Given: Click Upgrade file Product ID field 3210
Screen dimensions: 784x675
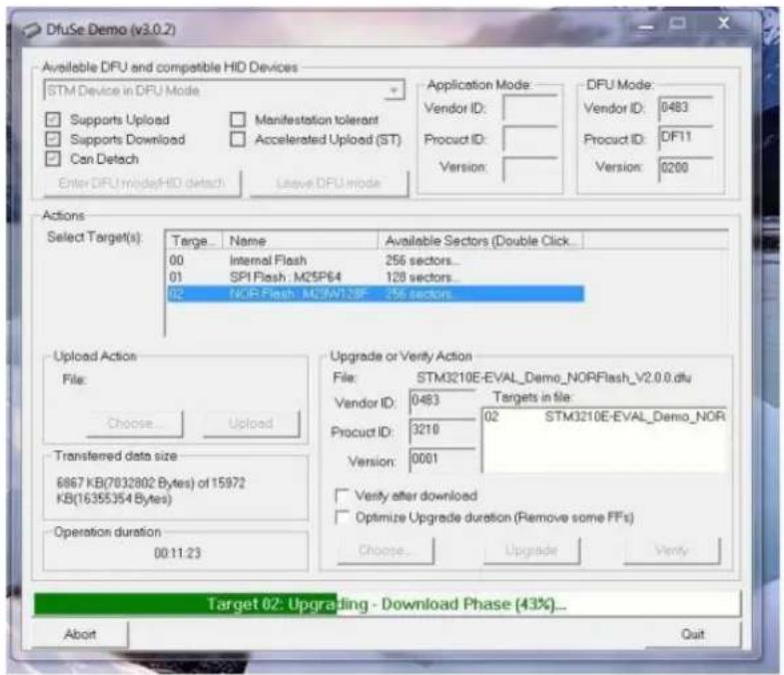Looking at the screenshot, I should pyautogui.click(x=442, y=431).
